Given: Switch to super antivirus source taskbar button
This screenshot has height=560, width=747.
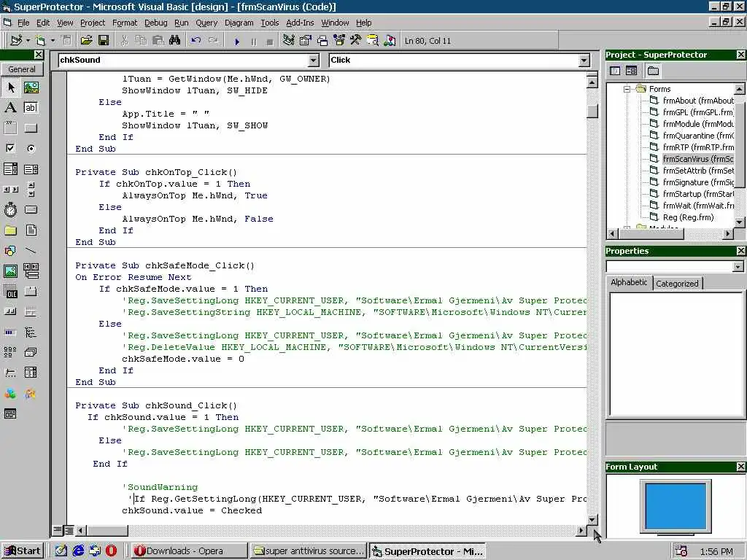Looking at the screenshot, I should pos(308,551).
